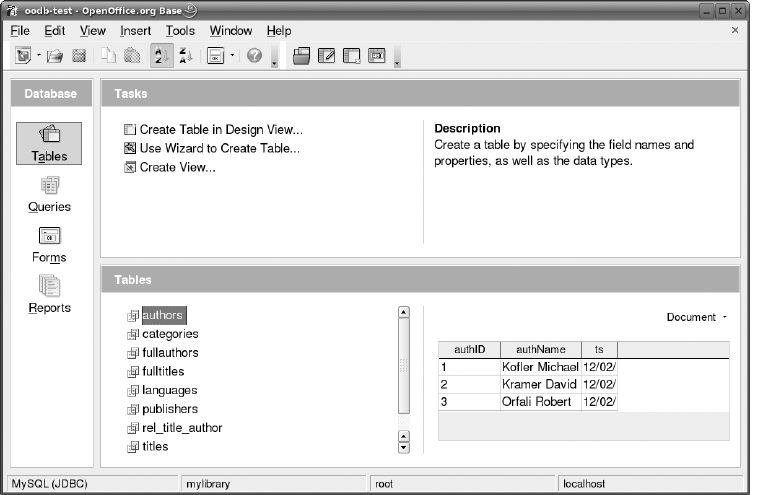Switch to Reports in Database pane

click(x=49, y=294)
